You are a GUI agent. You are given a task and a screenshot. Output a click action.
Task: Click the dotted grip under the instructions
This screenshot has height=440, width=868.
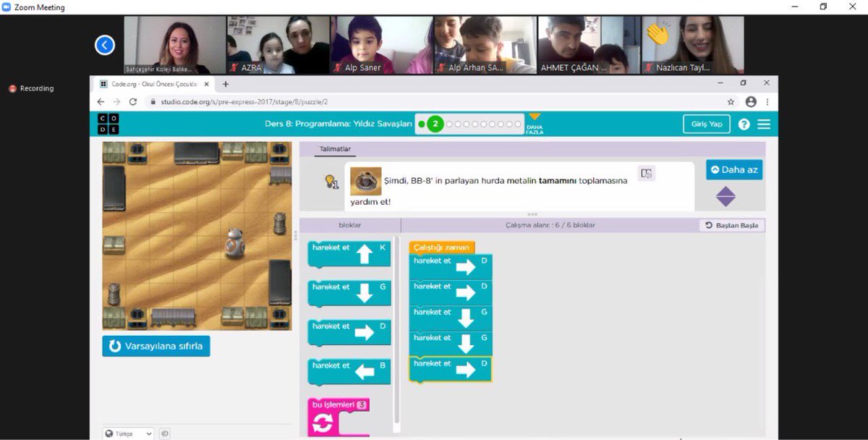tap(532, 214)
